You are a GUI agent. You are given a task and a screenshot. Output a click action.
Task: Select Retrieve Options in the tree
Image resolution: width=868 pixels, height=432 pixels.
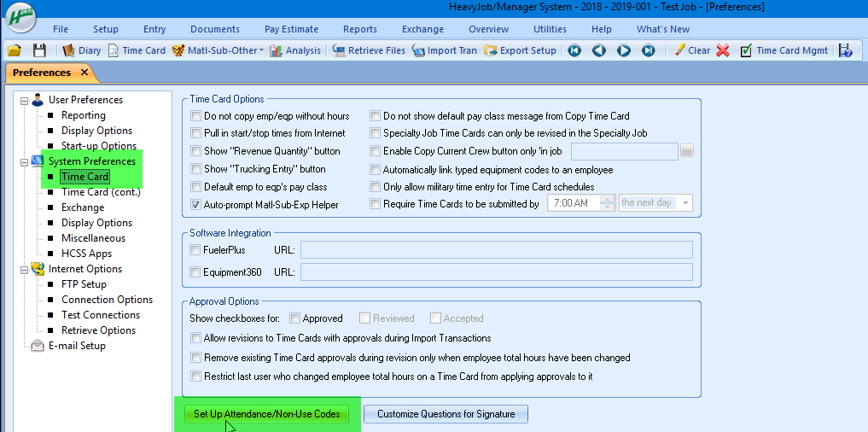pyautogui.click(x=98, y=330)
